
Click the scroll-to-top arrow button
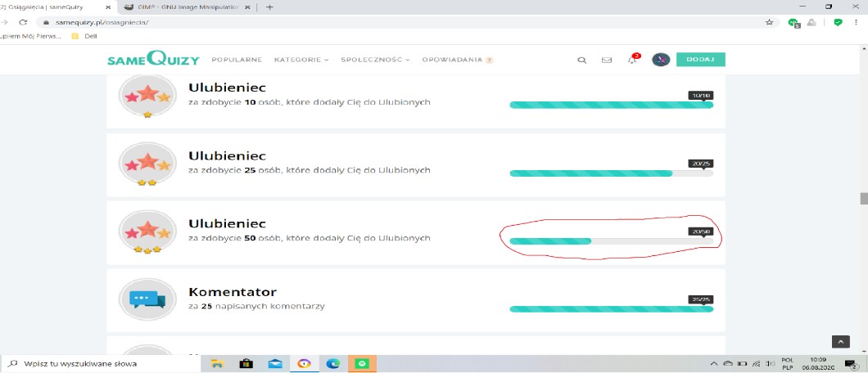tap(840, 342)
